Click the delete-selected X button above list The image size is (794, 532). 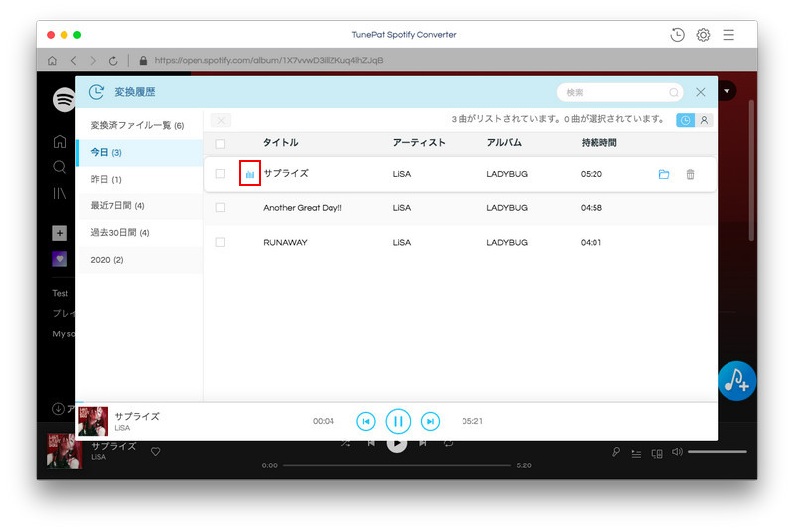(x=221, y=120)
